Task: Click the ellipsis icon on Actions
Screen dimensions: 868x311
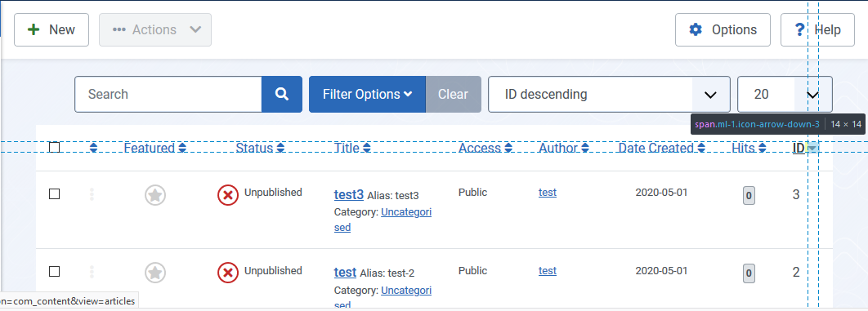Action: tap(119, 30)
